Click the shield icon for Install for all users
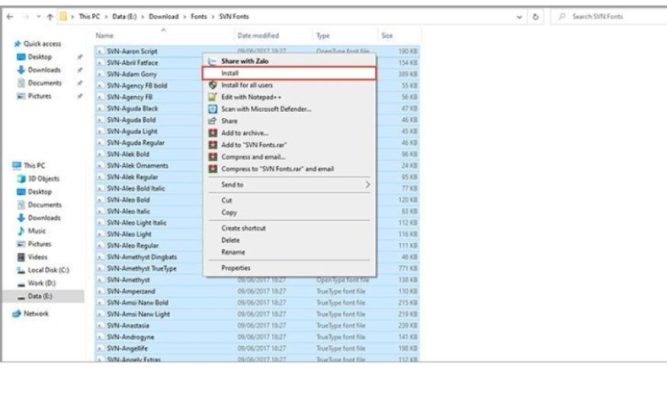This screenshot has width=667, height=400. (x=212, y=85)
